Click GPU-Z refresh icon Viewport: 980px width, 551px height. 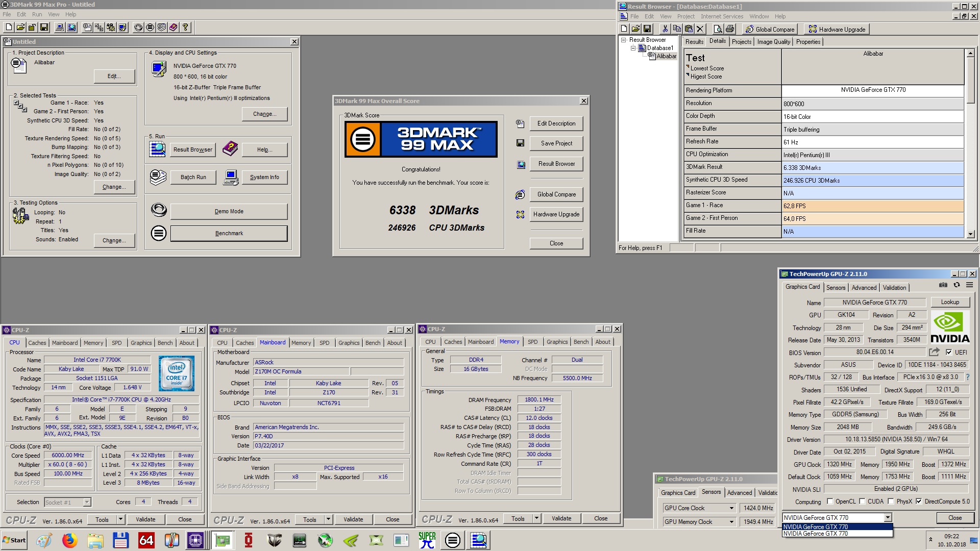point(957,285)
